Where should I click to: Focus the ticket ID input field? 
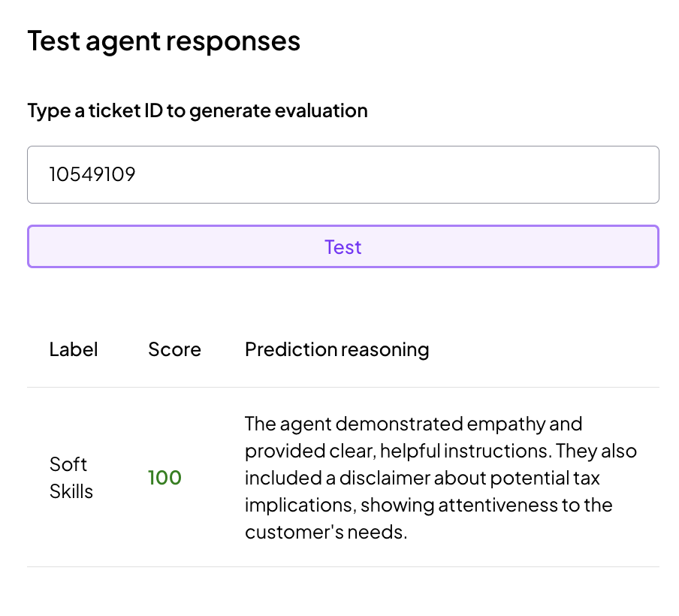tap(343, 175)
